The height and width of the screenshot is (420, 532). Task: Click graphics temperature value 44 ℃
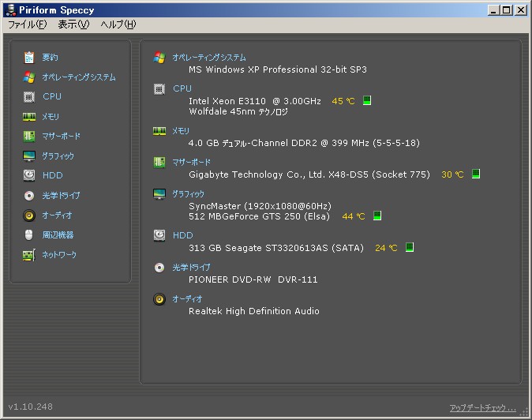(x=353, y=216)
